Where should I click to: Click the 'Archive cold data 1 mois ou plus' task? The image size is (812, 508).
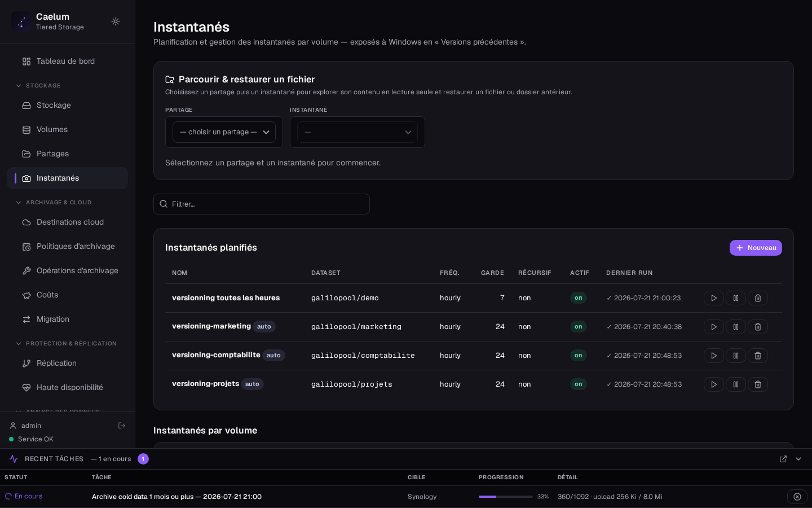tap(176, 497)
